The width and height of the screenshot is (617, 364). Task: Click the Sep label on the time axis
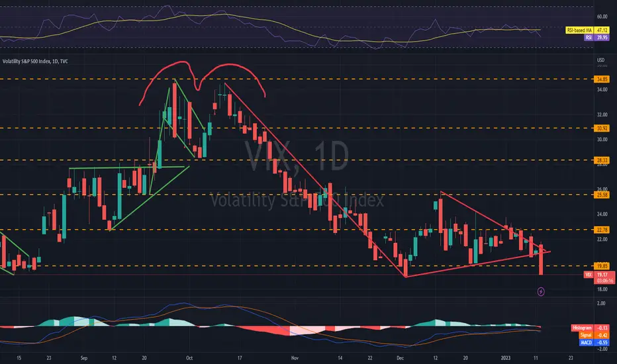point(84,358)
